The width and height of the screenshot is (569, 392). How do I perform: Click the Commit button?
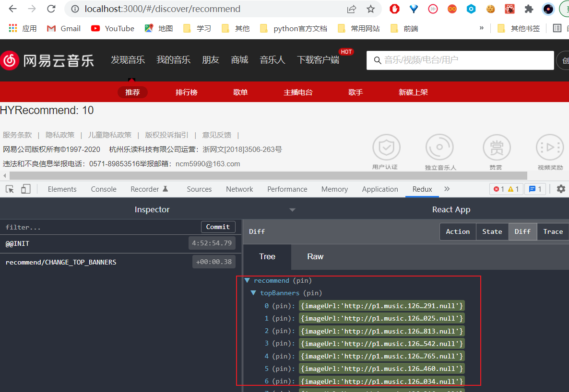(x=218, y=227)
